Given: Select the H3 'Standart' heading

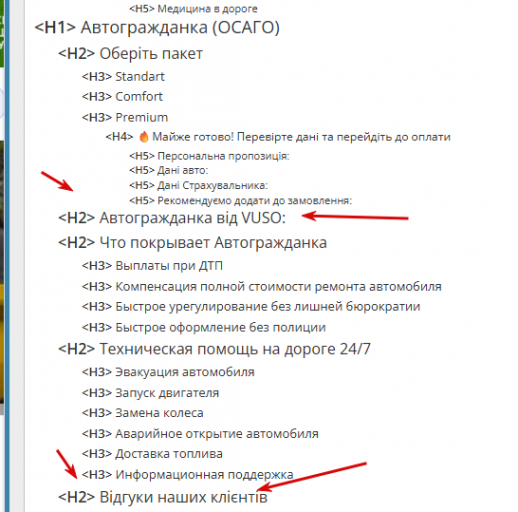Looking at the screenshot, I should click(x=123, y=77).
